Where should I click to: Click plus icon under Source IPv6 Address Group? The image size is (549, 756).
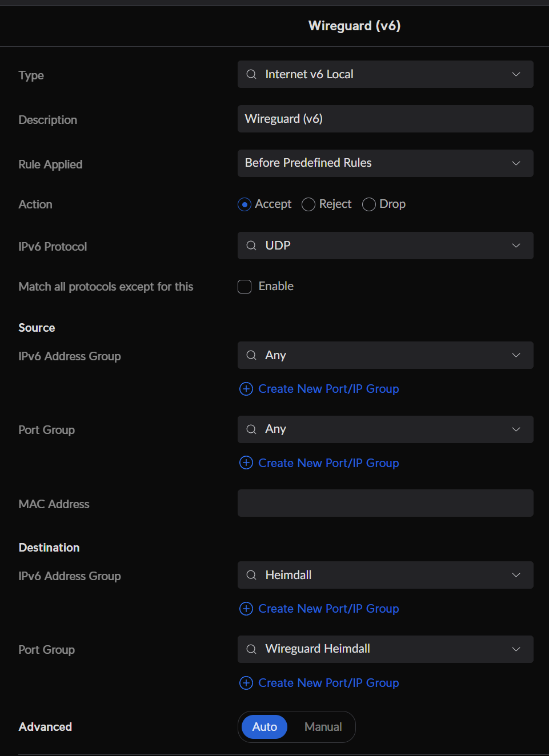[x=246, y=389]
